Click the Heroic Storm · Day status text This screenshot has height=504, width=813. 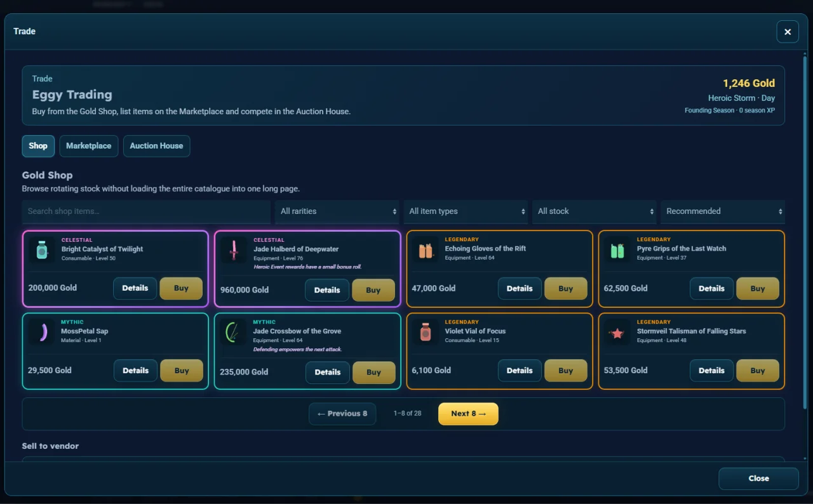point(741,98)
